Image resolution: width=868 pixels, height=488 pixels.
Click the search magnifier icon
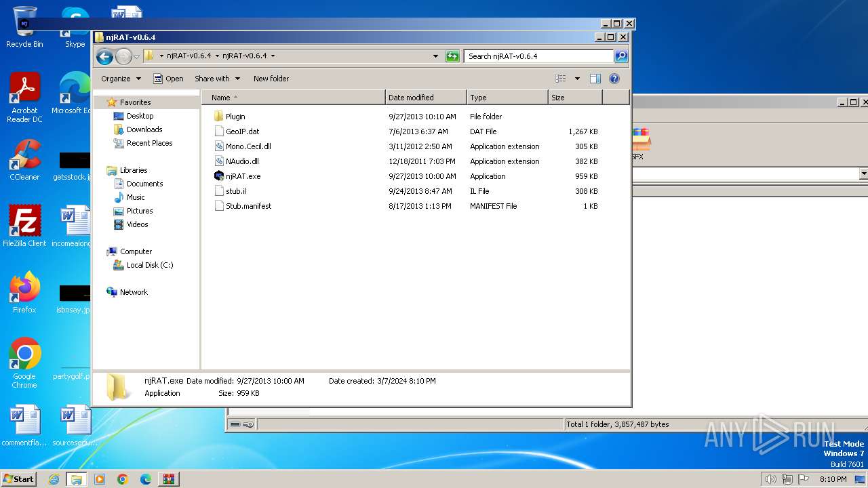(621, 56)
